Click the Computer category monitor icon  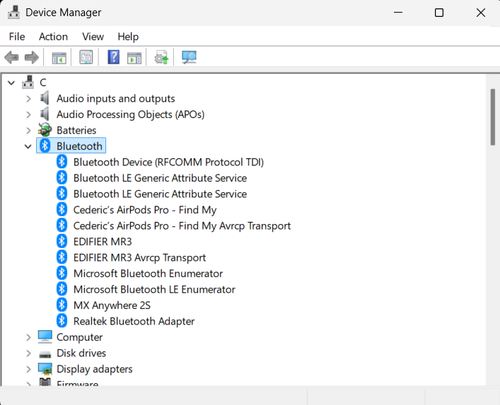coord(45,337)
